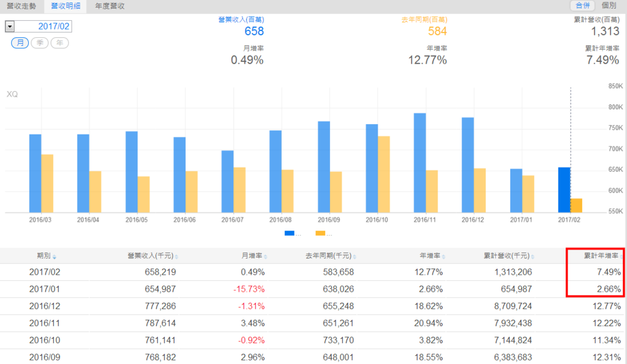Open the period dropdown arrow
The width and height of the screenshot is (627, 364).
pyautogui.click(x=10, y=26)
